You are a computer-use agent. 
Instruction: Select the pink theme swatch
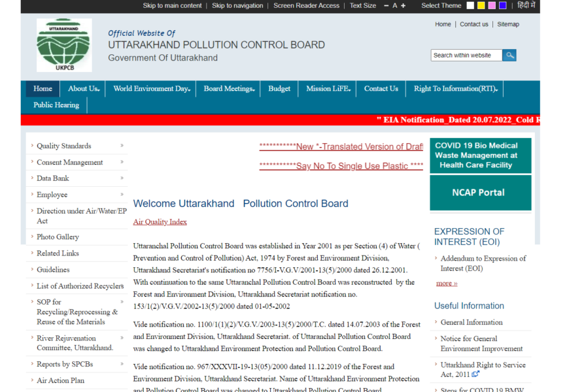(x=492, y=5)
